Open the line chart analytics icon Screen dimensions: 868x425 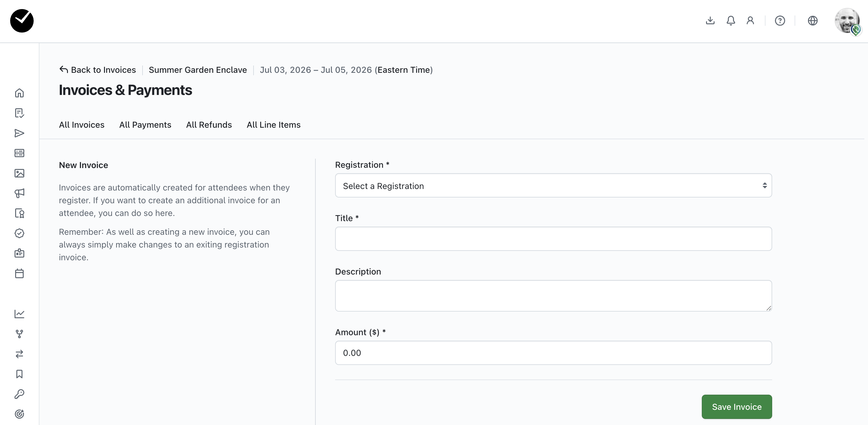click(x=19, y=314)
